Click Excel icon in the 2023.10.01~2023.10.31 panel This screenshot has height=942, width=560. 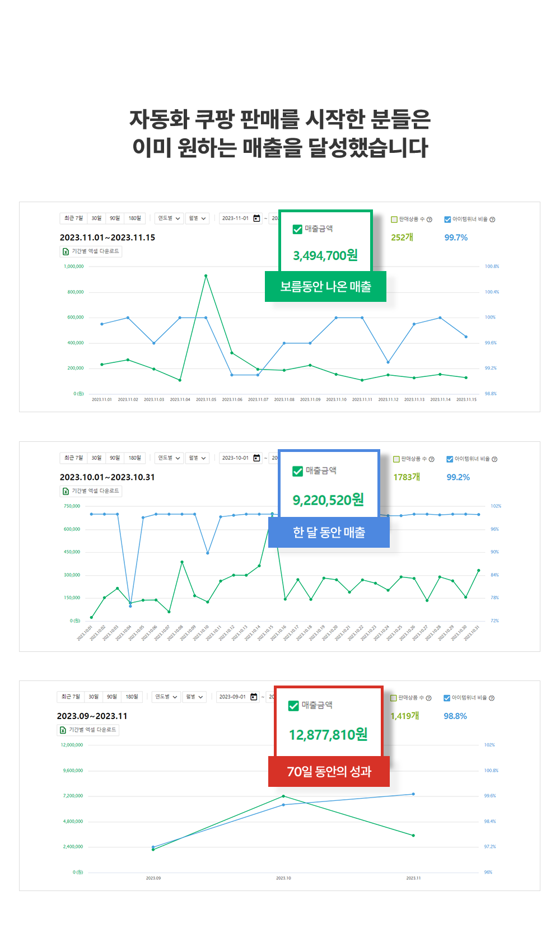click(x=66, y=491)
